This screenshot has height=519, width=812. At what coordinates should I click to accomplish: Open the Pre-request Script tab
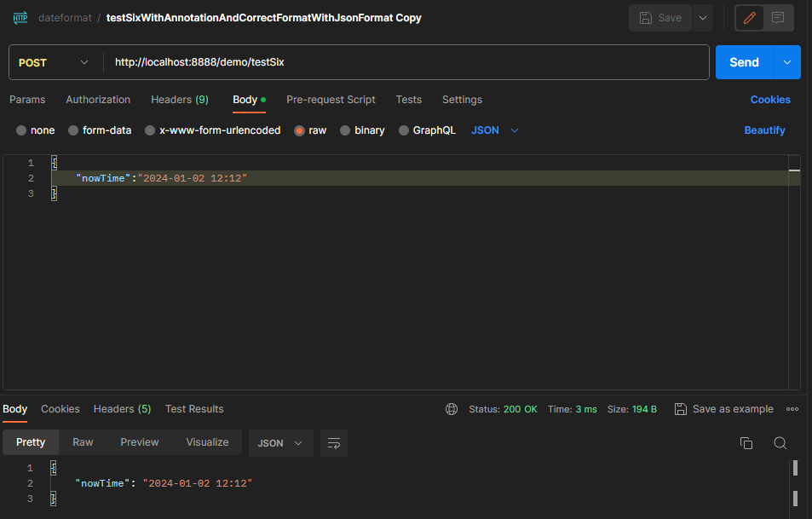point(331,100)
